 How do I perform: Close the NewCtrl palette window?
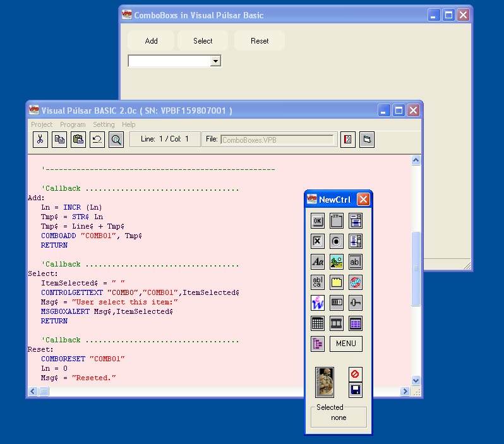point(364,200)
